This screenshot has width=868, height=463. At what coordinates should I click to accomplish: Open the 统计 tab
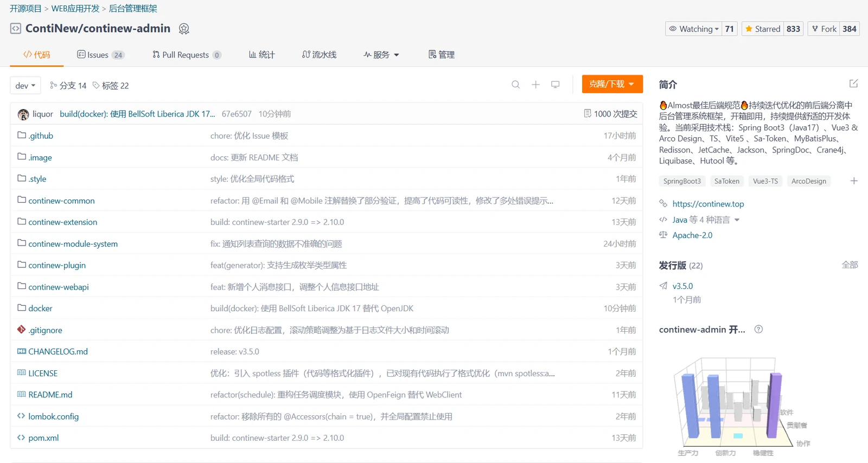point(262,55)
